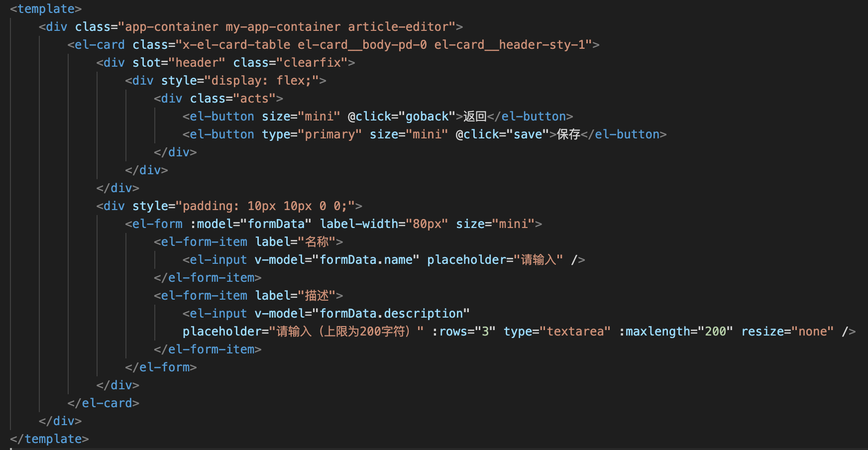
Task: Click the maxlength "200" value
Action: pyautogui.click(x=715, y=332)
